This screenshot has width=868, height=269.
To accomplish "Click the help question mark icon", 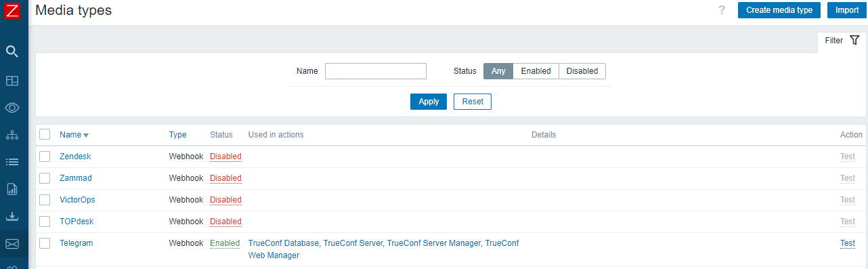I will 722,10.
